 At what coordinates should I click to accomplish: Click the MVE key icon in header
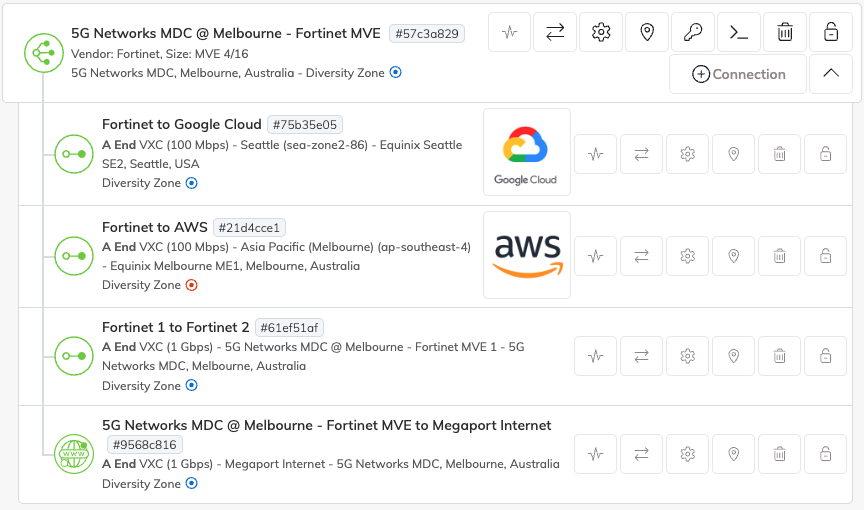[x=693, y=33]
